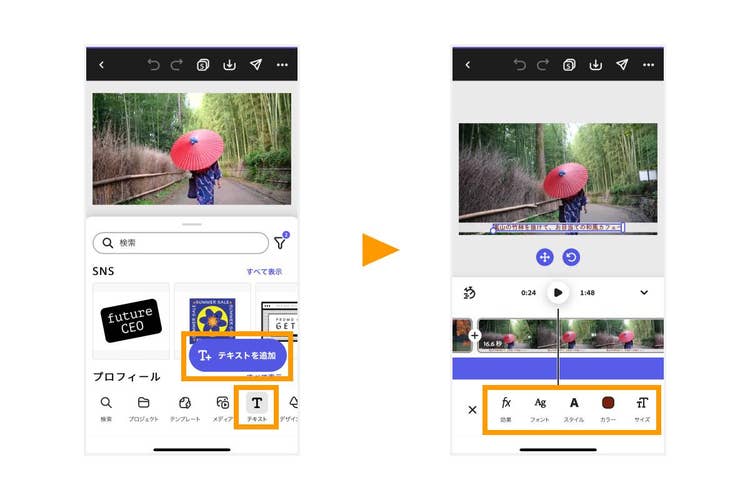This screenshot has width=750, height=500.
Task: Open プロジェクト tab in bottom navigation
Action: coord(143,408)
